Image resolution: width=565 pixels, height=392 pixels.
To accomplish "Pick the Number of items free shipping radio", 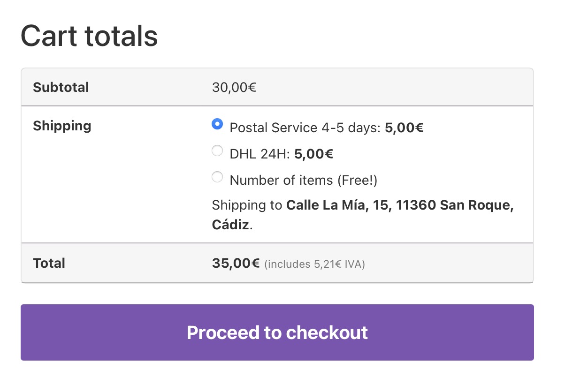I will (217, 177).
